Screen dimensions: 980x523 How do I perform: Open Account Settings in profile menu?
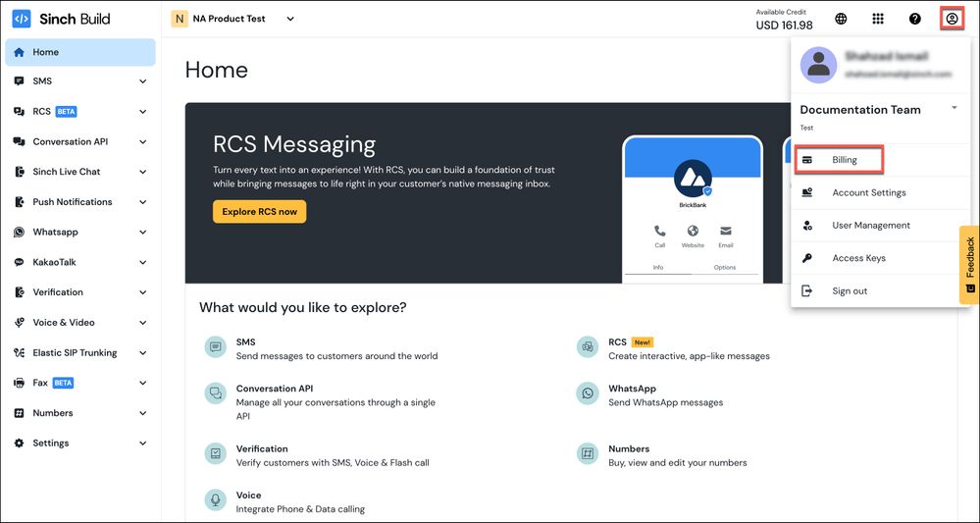point(868,192)
